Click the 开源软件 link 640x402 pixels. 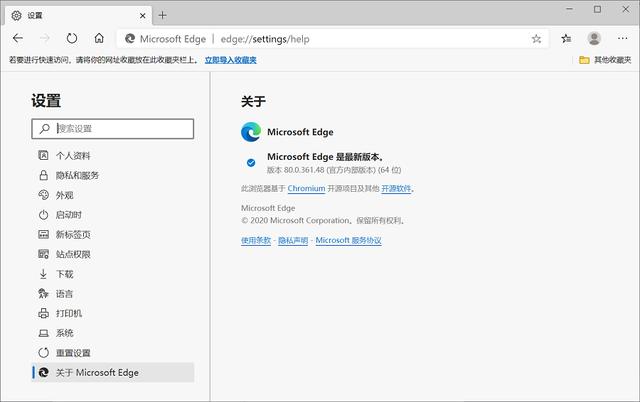396,189
